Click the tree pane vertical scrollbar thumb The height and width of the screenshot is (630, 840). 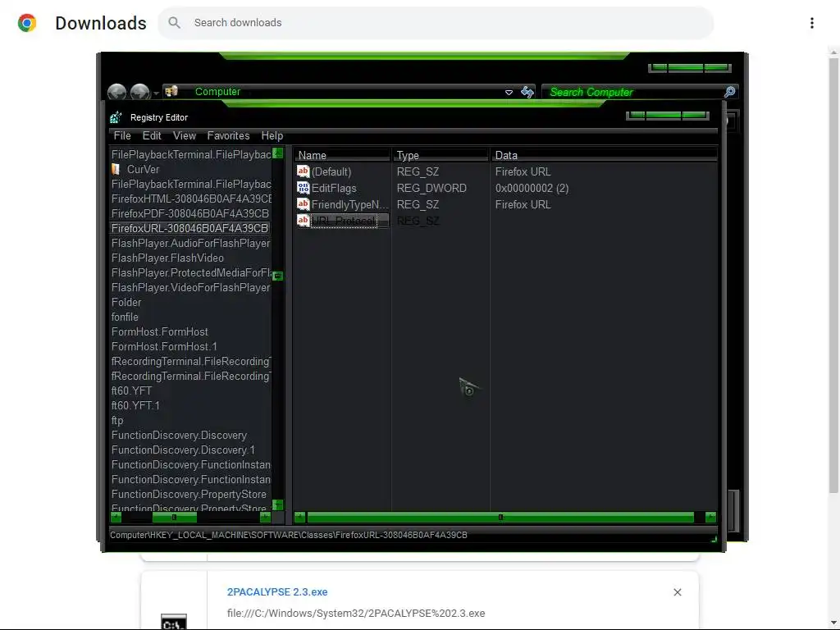pos(277,276)
